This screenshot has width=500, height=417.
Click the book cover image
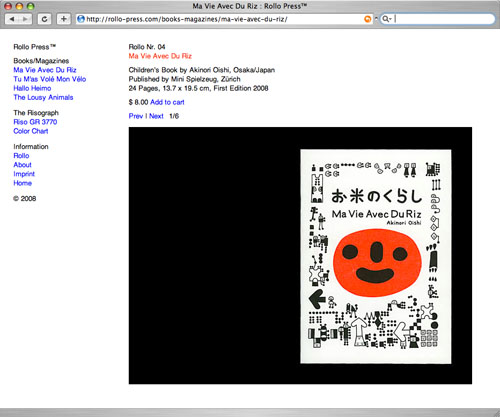click(376, 256)
